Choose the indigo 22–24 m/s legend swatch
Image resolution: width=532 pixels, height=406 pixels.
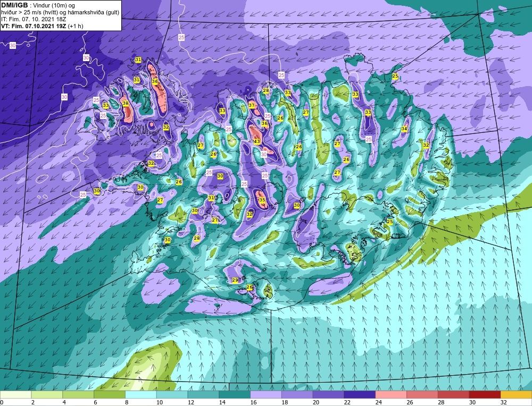pos(360,394)
